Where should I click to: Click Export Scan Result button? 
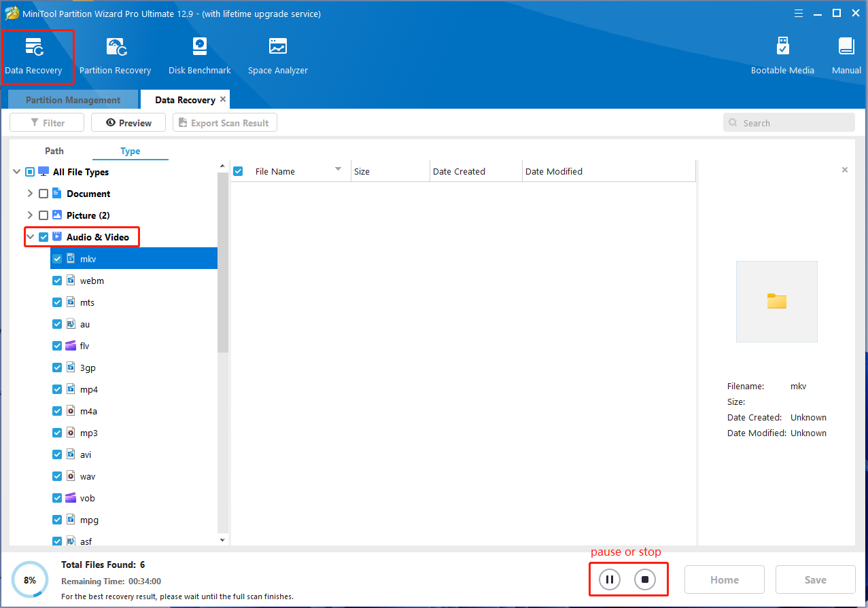point(225,123)
